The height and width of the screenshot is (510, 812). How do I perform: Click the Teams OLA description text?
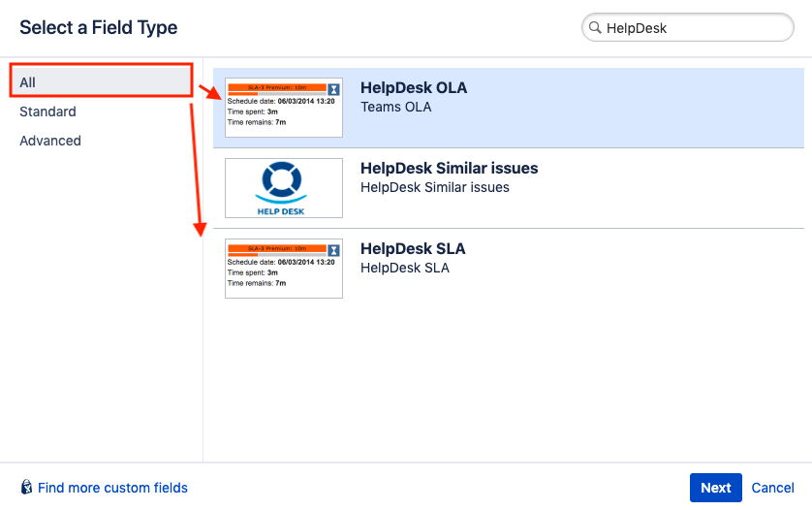395,107
